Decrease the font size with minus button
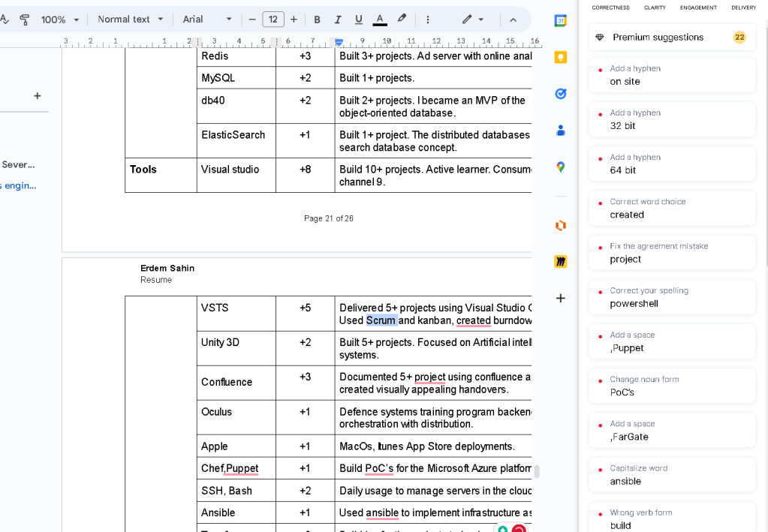 click(x=252, y=20)
